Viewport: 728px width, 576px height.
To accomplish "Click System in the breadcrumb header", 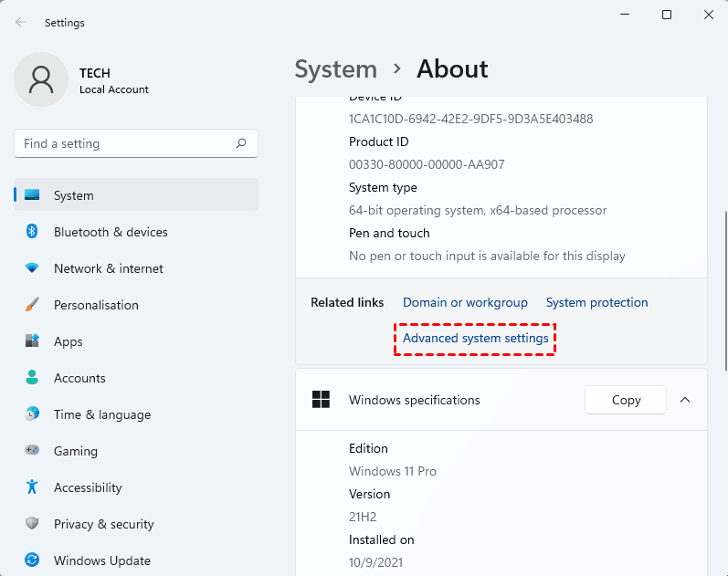I will pyautogui.click(x=335, y=69).
